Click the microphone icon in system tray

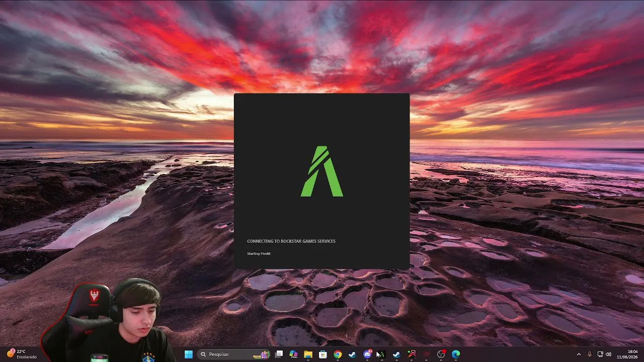click(x=590, y=354)
